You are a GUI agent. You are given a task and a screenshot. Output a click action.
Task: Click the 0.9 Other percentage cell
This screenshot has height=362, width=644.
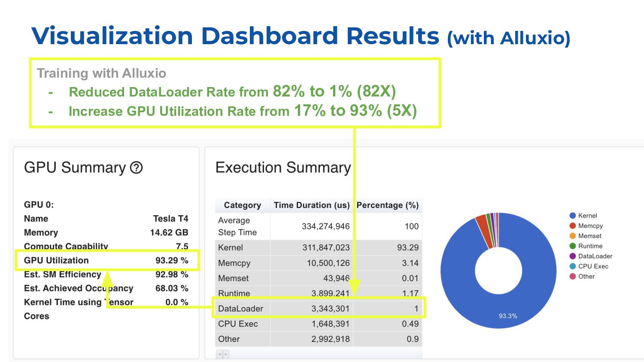pos(388,339)
